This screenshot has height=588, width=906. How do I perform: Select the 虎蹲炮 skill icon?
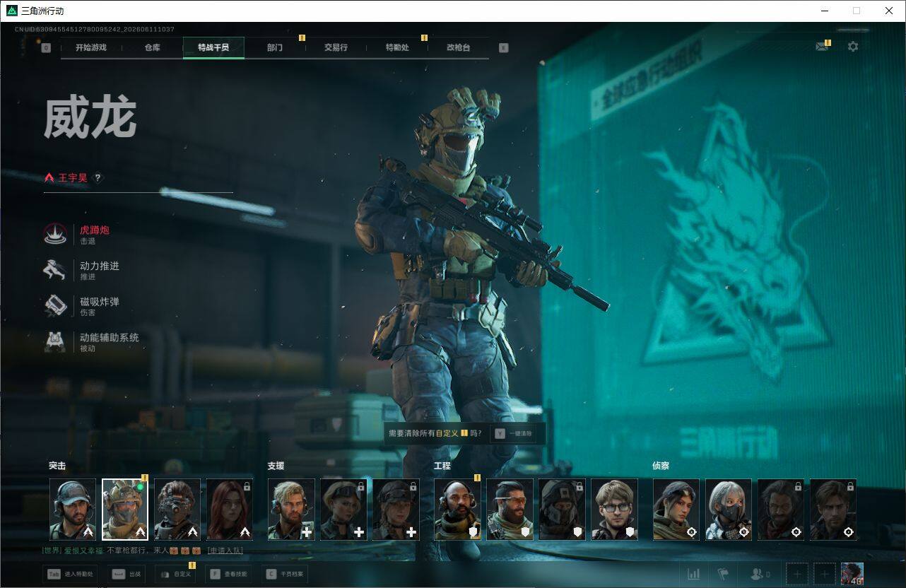pyautogui.click(x=55, y=234)
